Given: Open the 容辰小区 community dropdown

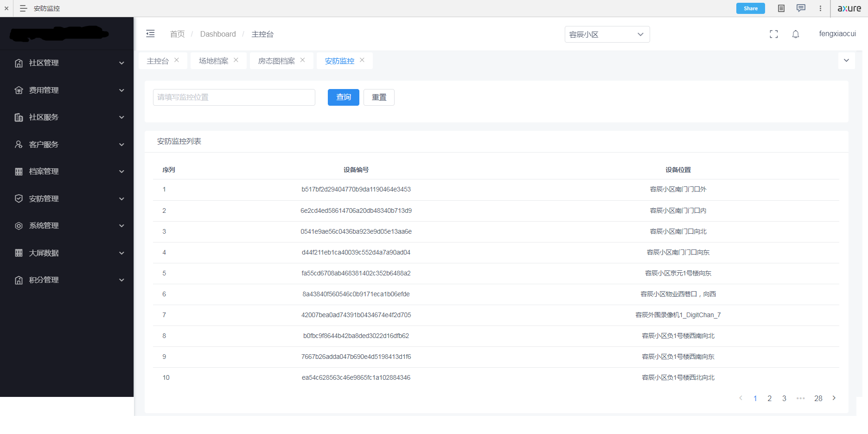Looking at the screenshot, I should [x=607, y=34].
